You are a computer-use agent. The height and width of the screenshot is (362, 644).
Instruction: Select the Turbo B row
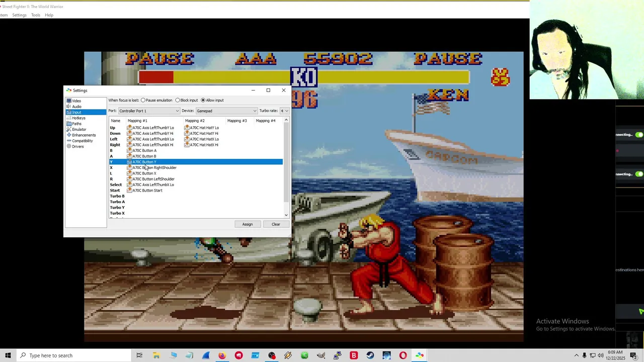pos(196,196)
